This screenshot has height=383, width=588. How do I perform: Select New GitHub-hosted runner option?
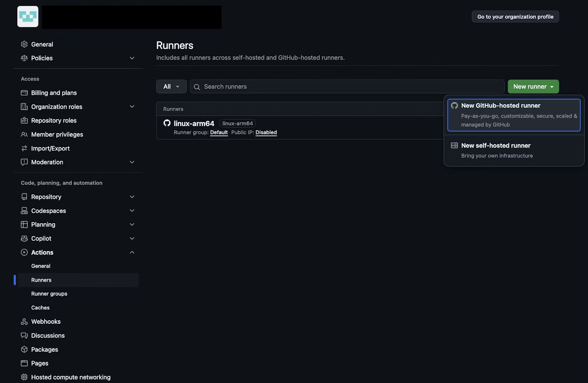(x=514, y=115)
